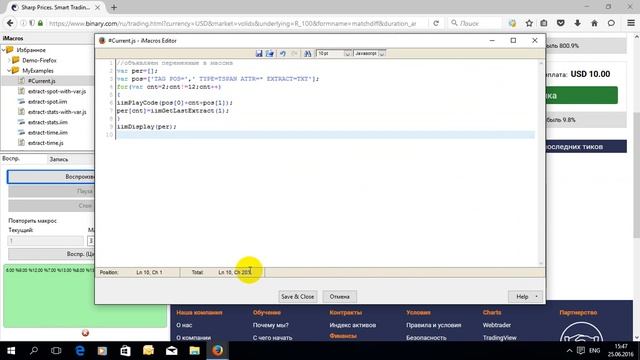Reload the page in Firefox
The width and height of the screenshot is (640, 360).
(436, 23)
